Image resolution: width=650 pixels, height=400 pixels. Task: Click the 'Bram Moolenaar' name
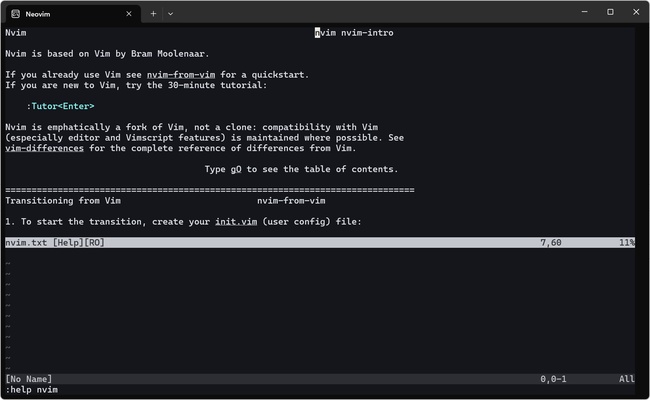167,54
